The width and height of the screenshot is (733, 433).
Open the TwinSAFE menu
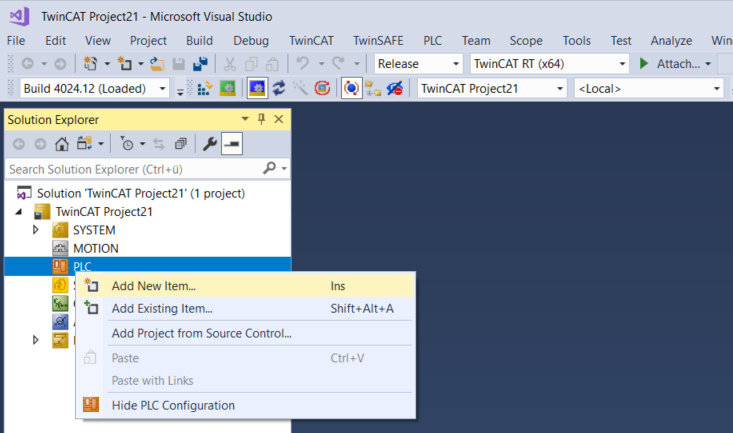[x=378, y=41]
